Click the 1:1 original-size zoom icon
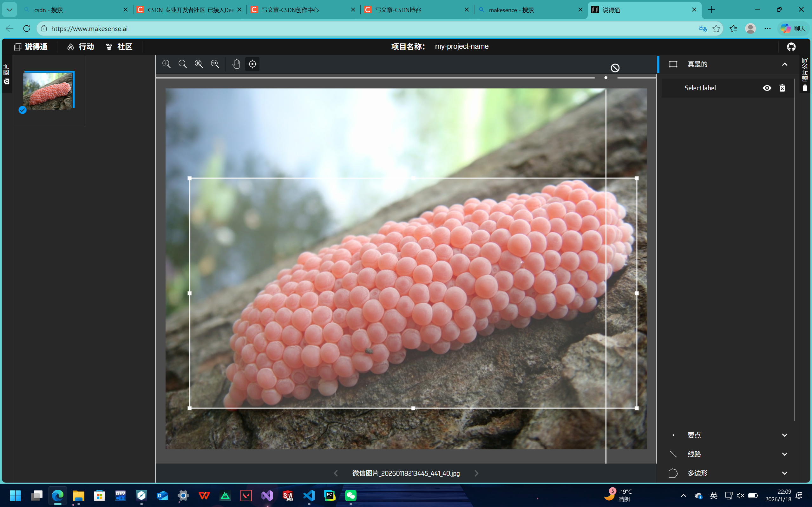The image size is (812, 507). [215, 64]
